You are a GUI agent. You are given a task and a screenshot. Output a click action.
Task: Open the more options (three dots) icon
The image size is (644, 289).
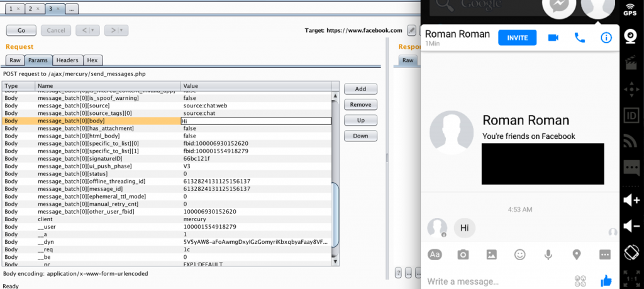pyautogui.click(x=605, y=254)
